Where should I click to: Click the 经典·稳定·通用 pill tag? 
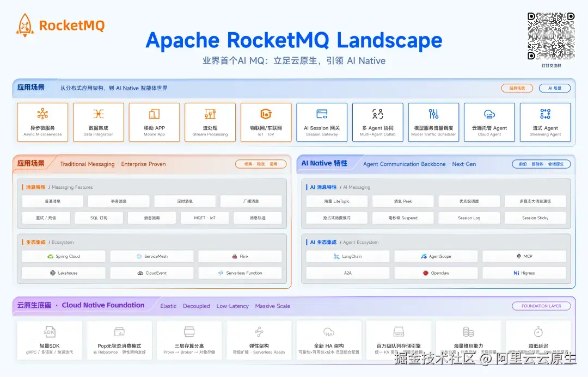click(261, 164)
